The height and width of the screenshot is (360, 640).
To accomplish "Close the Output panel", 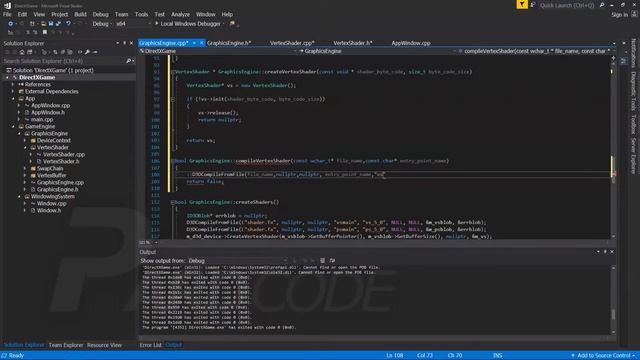I will tap(612, 252).
